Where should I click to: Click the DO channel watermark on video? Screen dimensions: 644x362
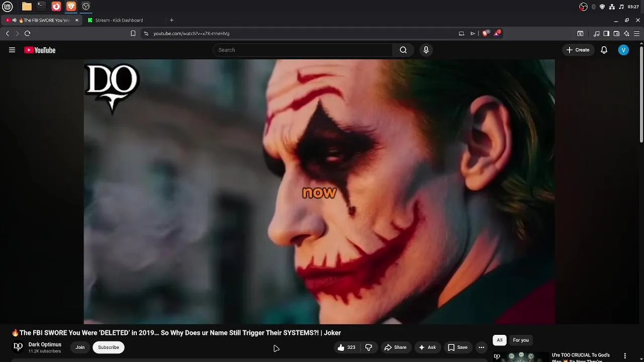[x=112, y=88]
